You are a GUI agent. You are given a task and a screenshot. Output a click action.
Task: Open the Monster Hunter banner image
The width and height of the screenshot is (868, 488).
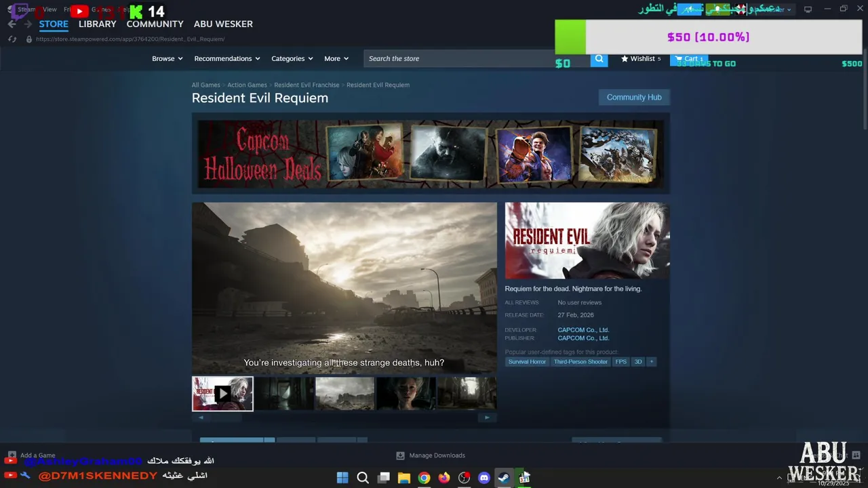[x=618, y=154]
